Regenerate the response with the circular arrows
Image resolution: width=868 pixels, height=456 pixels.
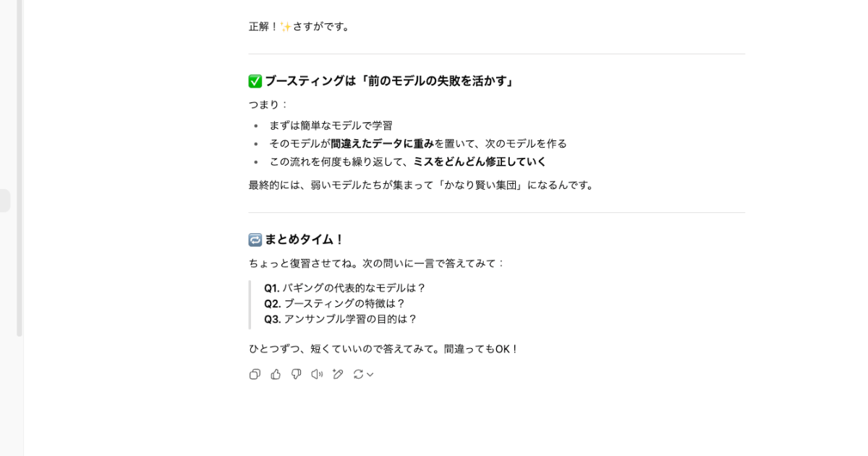[358, 374]
